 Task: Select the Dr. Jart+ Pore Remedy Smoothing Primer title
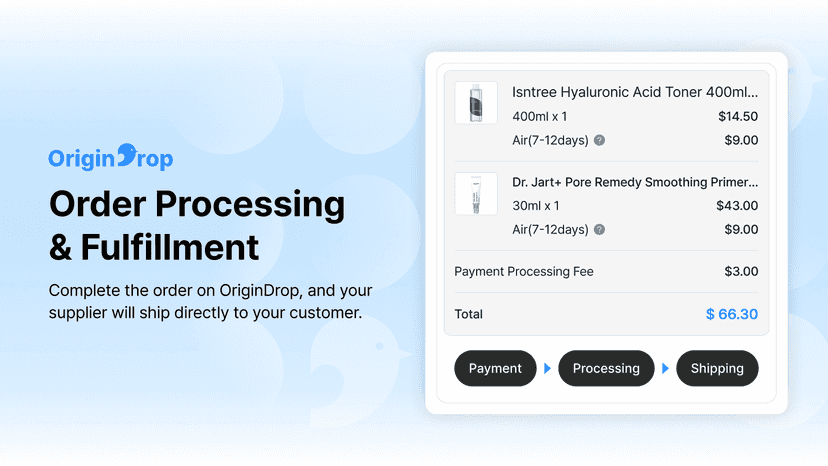click(635, 182)
